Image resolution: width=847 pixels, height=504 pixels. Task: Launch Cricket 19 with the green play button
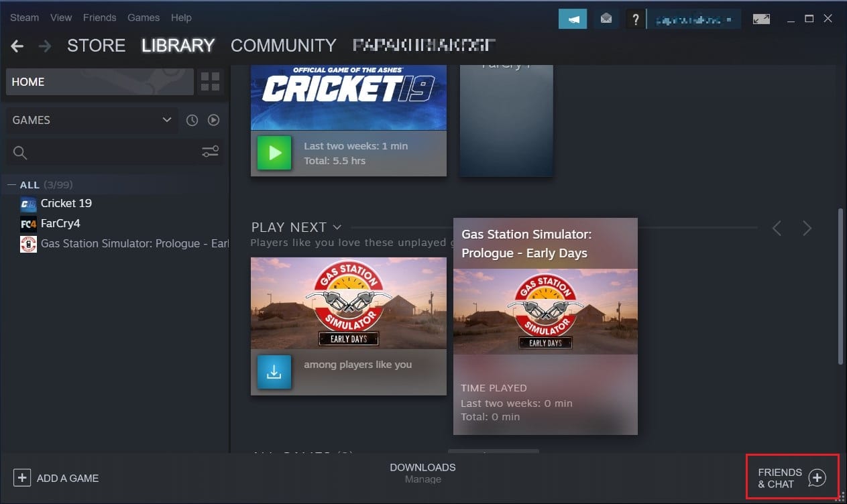[274, 153]
